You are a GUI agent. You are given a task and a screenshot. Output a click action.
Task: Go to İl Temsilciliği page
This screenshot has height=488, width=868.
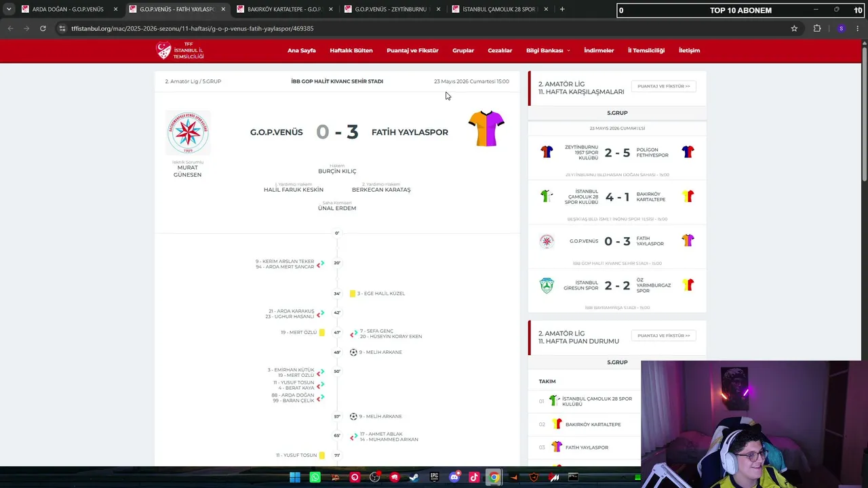646,51
